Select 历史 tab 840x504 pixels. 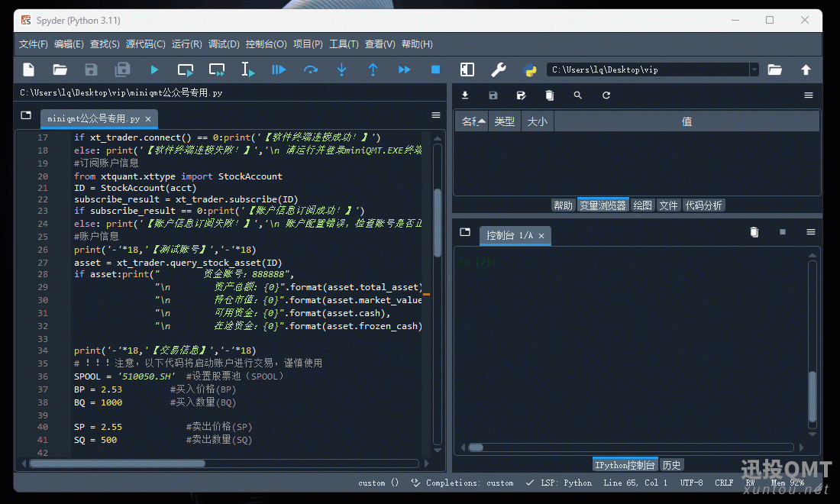671,465
